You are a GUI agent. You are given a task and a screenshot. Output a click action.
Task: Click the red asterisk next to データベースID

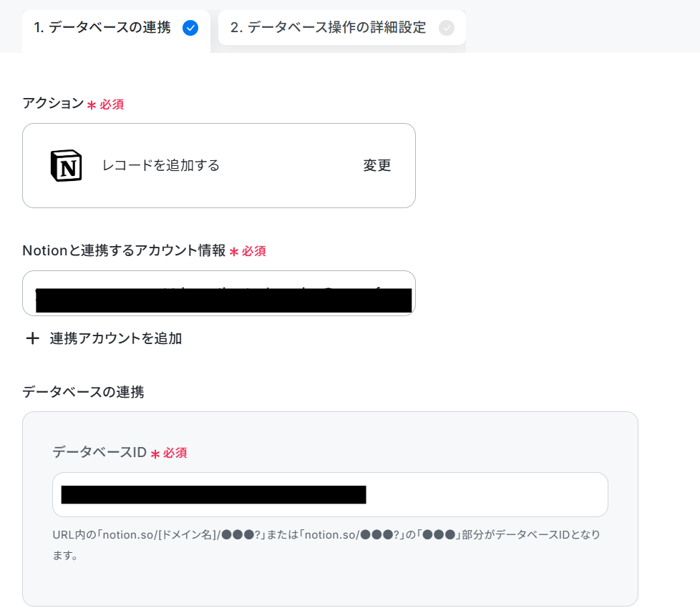point(155,454)
